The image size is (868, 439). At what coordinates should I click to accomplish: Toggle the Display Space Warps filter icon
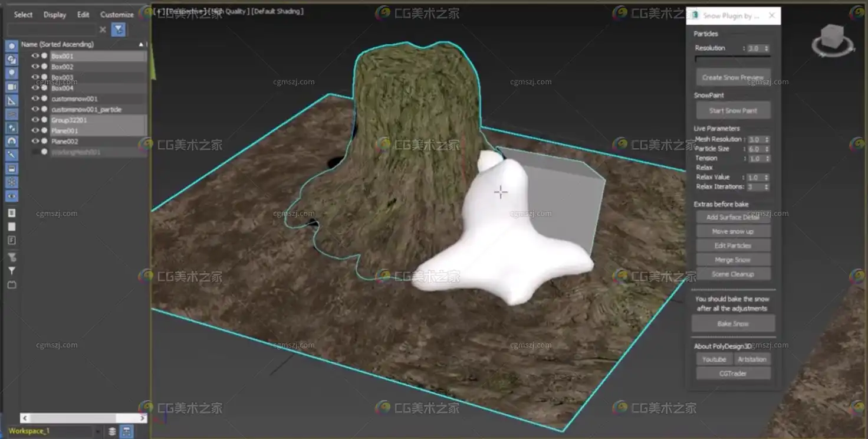tap(12, 114)
